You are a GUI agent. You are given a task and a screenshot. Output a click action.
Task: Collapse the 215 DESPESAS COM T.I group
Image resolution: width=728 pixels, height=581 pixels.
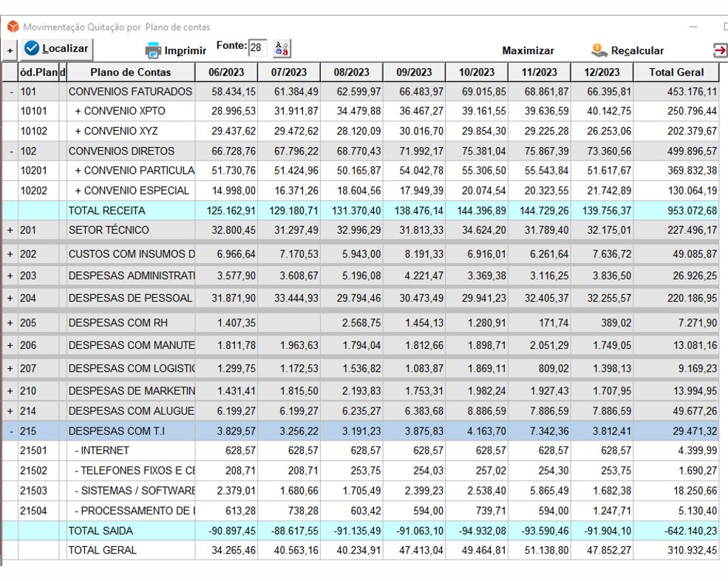(x=10, y=431)
